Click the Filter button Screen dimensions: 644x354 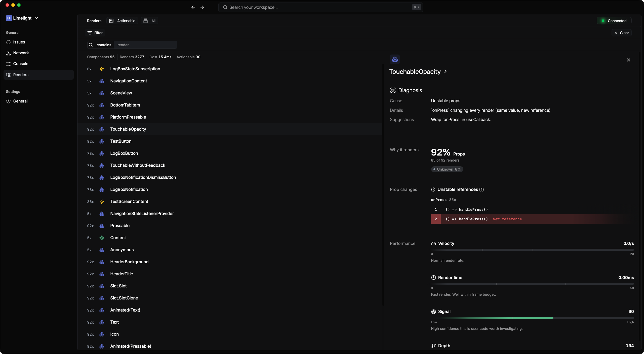[95, 33]
